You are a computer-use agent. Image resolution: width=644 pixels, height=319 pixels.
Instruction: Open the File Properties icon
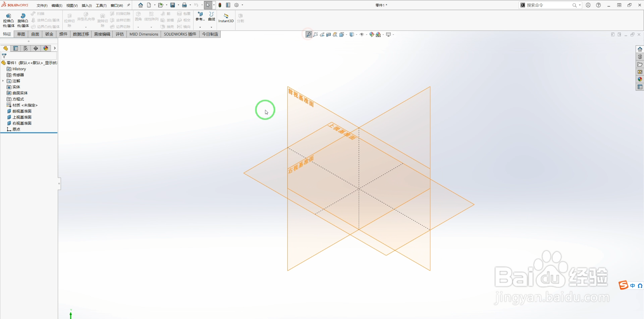coord(228,5)
